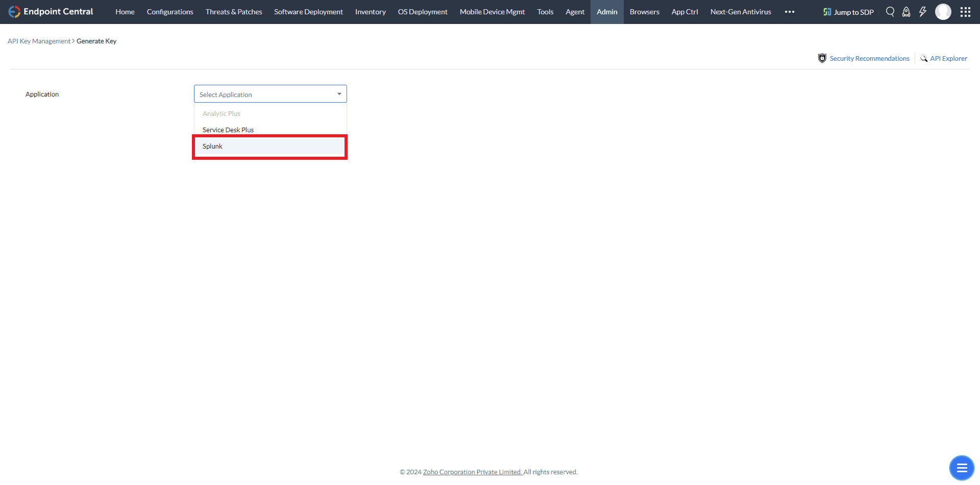The image size is (980, 485).
Task: Open the blue floating menu button
Action: [x=962, y=468]
